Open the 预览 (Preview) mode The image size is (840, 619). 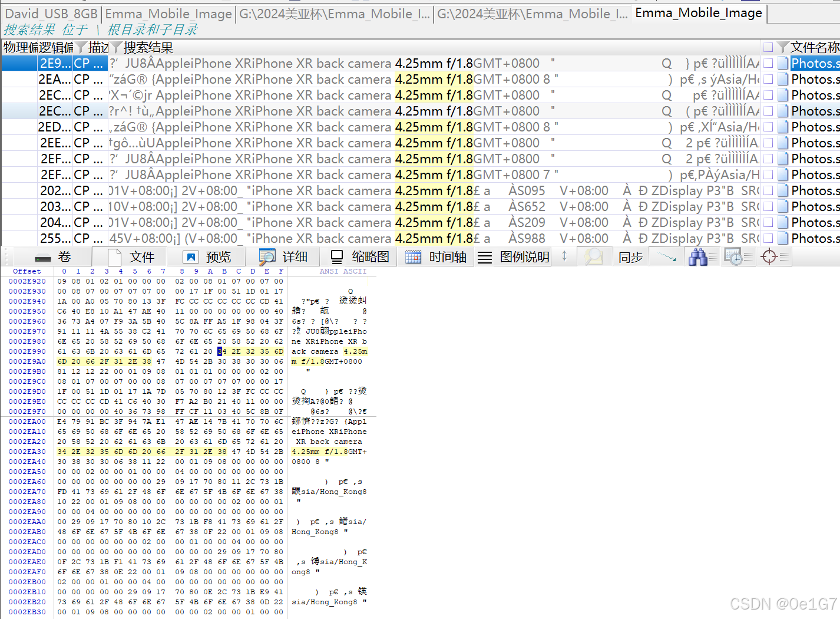coord(207,257)
